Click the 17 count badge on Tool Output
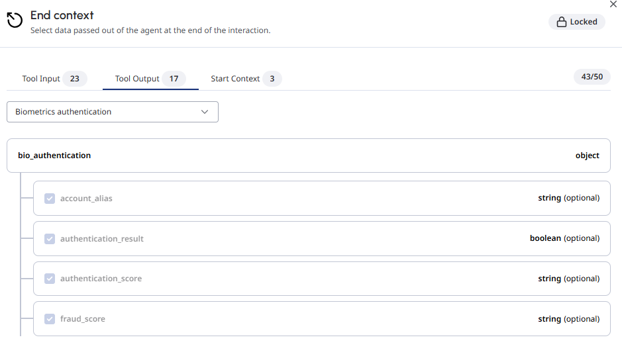This screenshot has height=364, width=622. coord(174,79)
